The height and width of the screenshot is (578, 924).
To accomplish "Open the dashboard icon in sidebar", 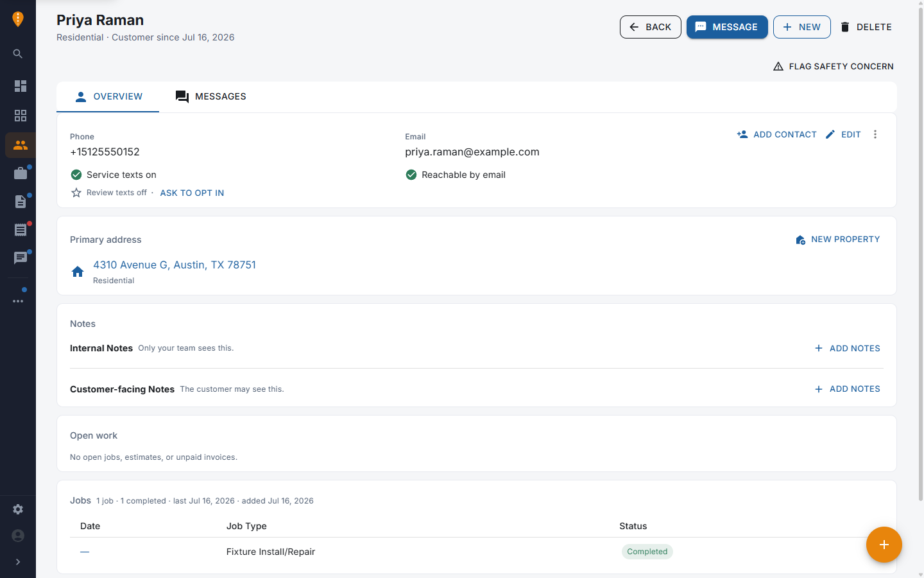I will click(x=21, y=86).
